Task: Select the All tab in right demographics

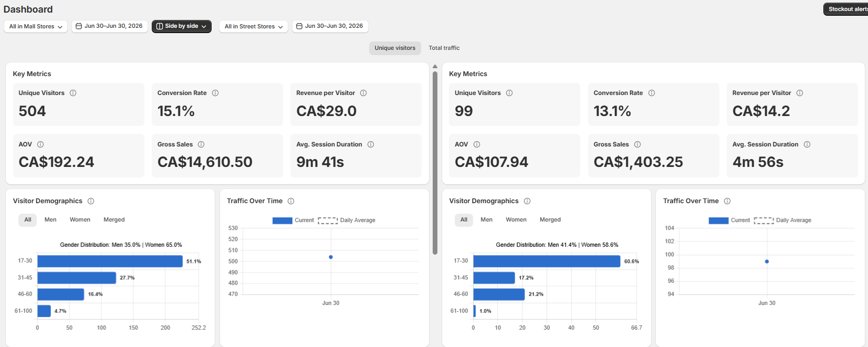Action: 464,220
